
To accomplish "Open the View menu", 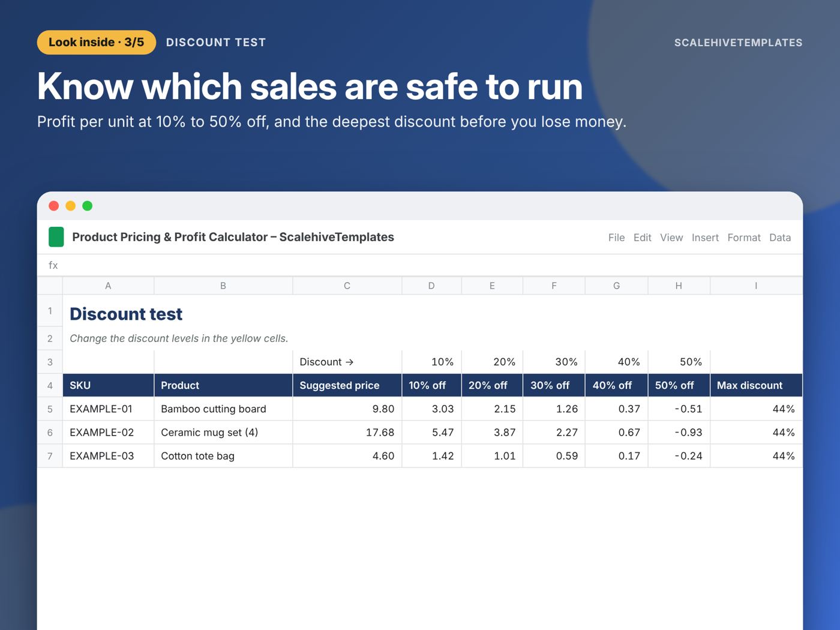I will pyautogui.click(x=671, y=238).
